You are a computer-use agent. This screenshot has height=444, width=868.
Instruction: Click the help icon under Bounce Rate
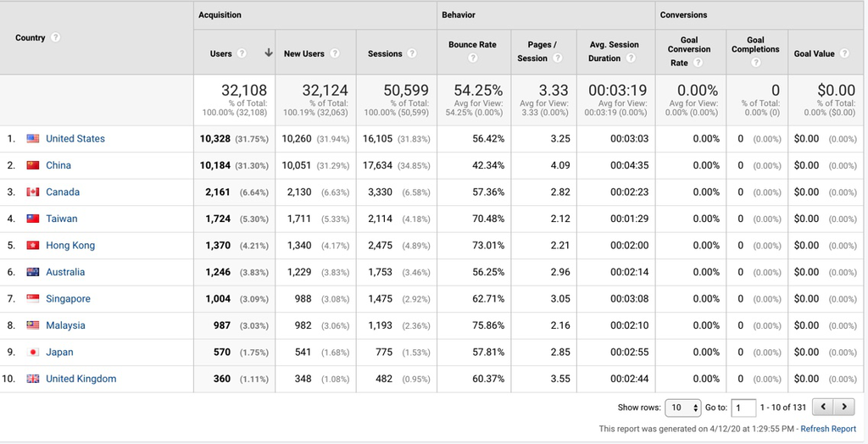pos(472,58)
